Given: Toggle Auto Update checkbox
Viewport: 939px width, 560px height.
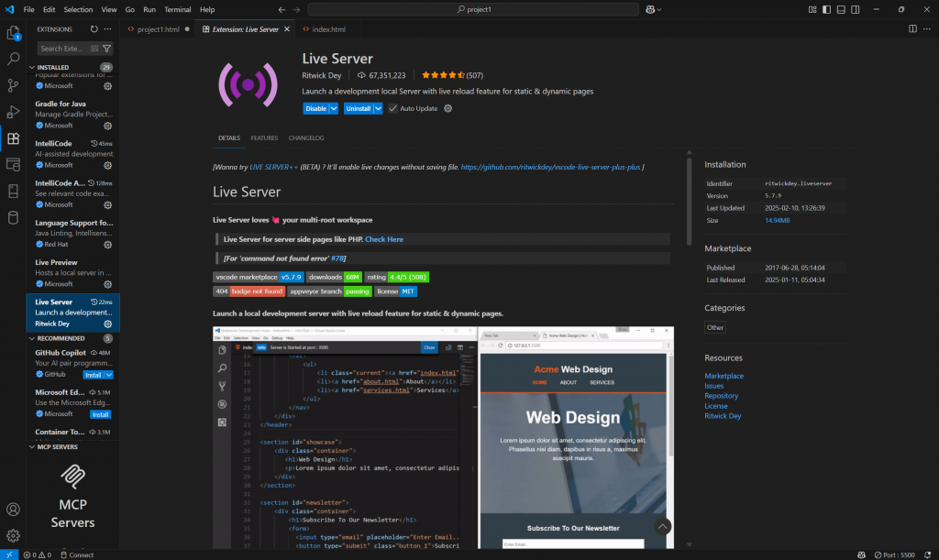Looking at the screenshot, I should tap(392, 108).
